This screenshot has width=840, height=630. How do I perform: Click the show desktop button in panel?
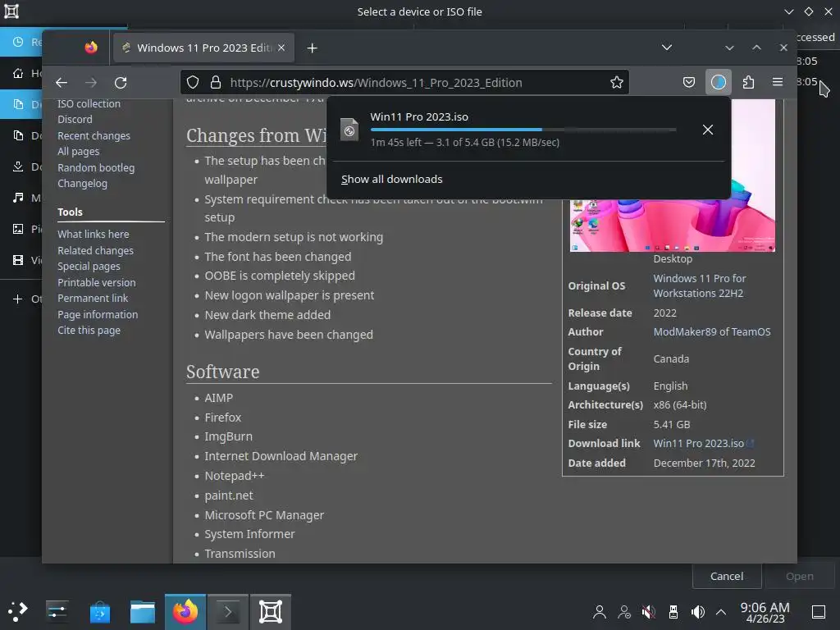[819, 612]
